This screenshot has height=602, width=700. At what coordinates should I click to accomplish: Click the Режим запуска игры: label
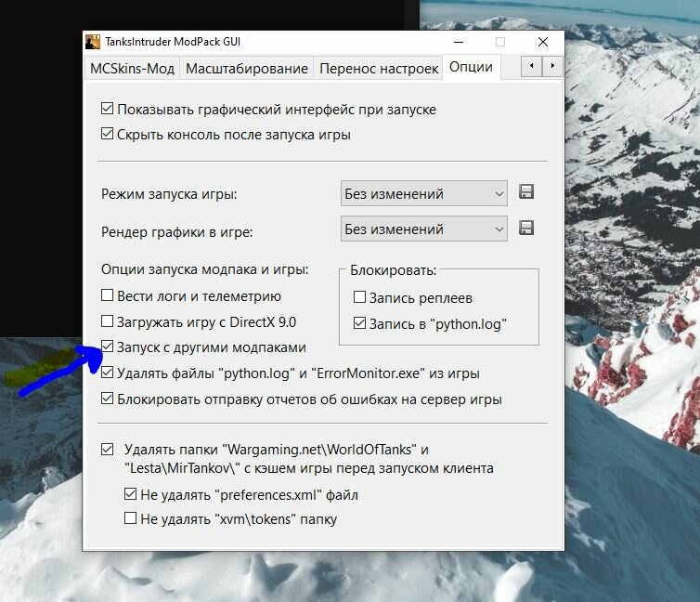(x=169, y=194)
